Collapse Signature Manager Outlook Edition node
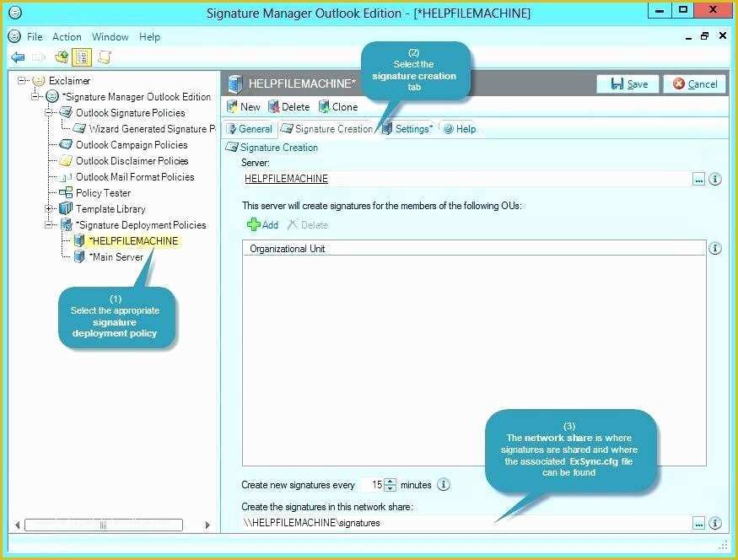The image size is (738, 560). (x=35, y=96)
